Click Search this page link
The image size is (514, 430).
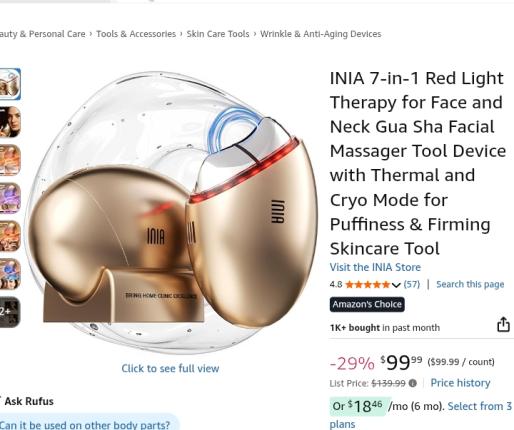470,284
